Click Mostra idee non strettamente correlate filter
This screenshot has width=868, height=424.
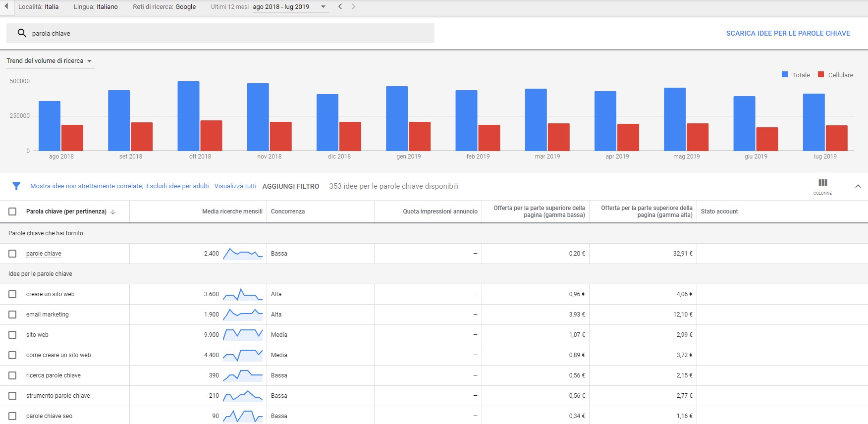pyautogui.click(x=87, y=186)
